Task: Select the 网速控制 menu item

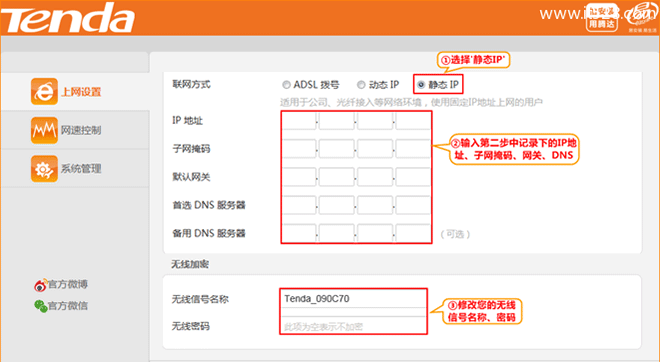Action: click(81, 130)
